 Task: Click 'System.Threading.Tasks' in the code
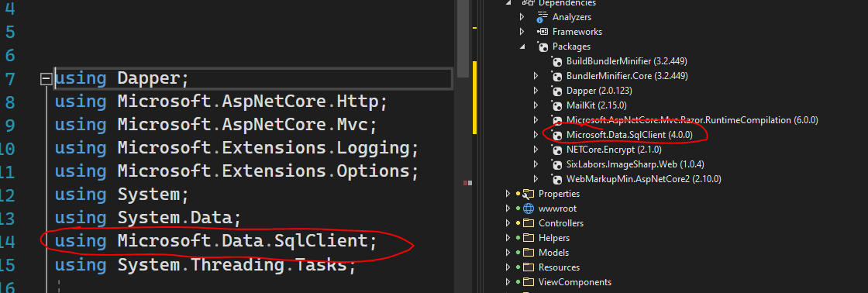(x=232, y=265)
